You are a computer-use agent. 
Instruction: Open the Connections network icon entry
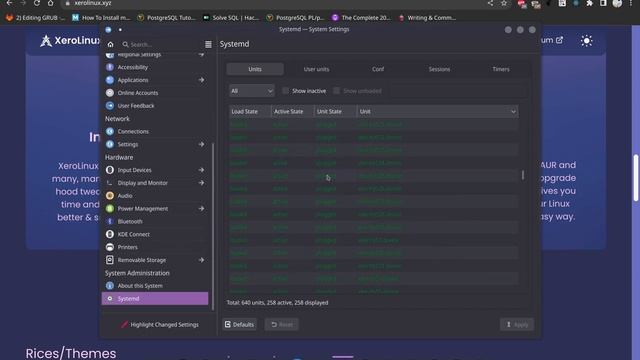point(110,131)
